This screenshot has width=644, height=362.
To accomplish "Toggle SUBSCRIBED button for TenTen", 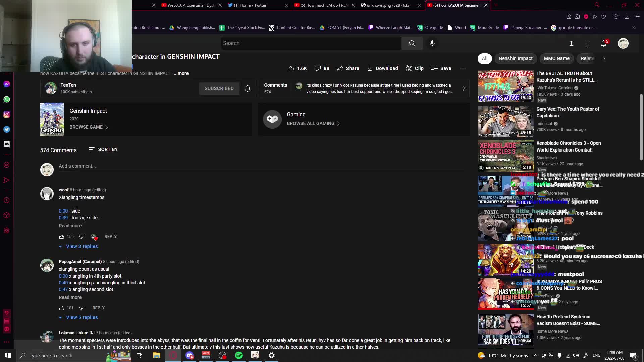I will [x=219, y=88].
